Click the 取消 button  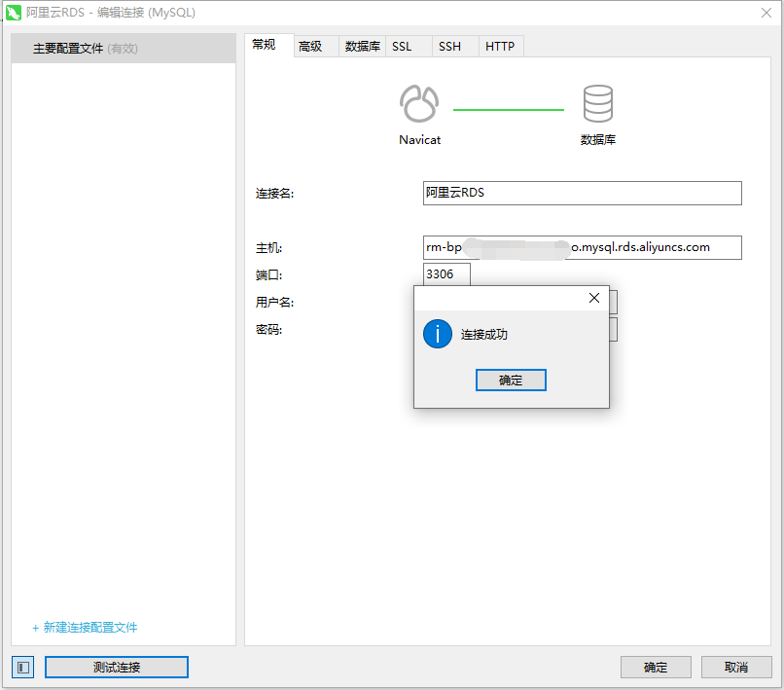[736, 667]
